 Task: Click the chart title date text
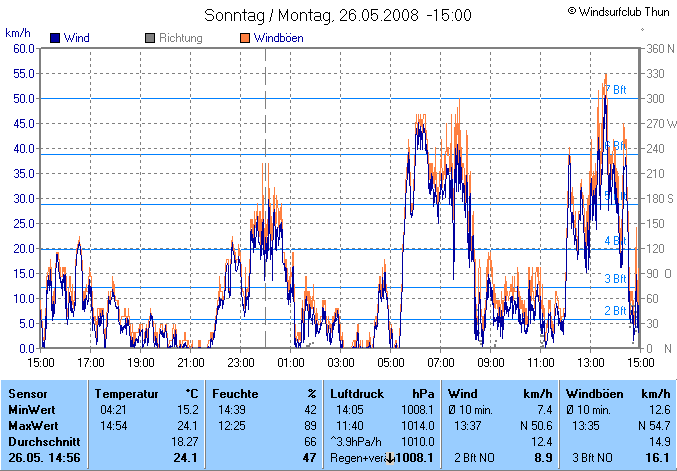click(x=338, y=16)
